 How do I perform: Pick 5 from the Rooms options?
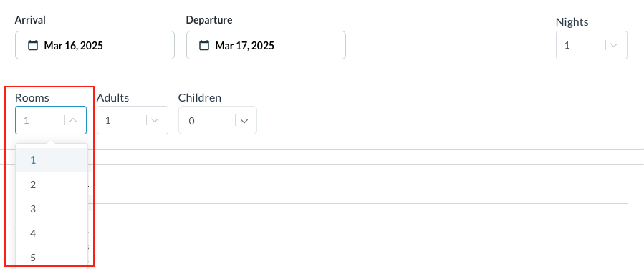(52, 257)
